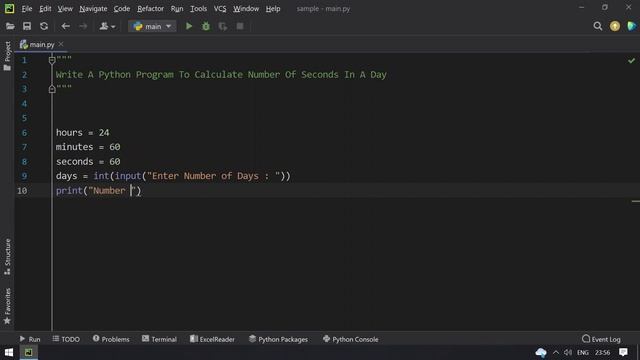The width and height of the screenshot is (640, 360).
Task: Open the Run menu
Action: tap(177, 9)
